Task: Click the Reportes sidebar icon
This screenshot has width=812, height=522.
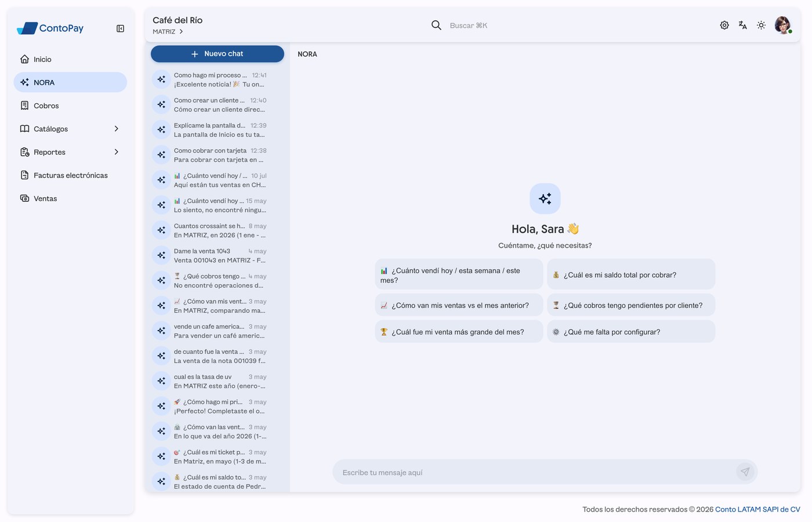Action: click(24, 152)
